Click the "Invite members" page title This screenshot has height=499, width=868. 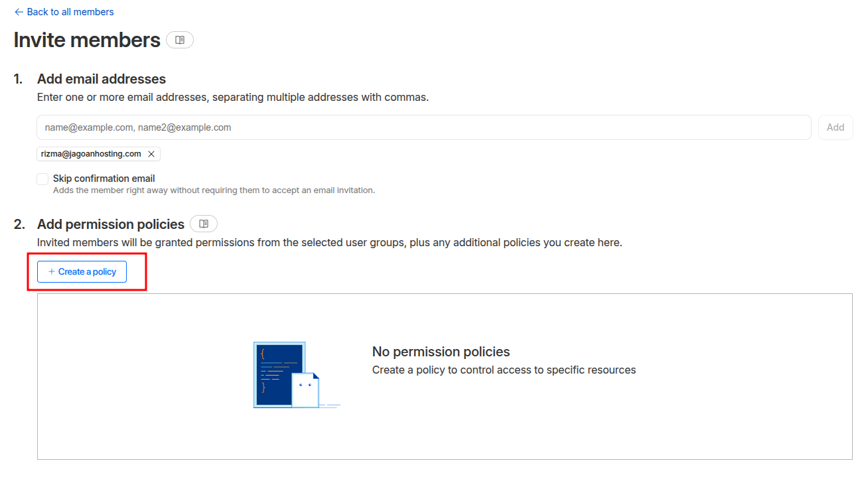[x=87, y=40]
